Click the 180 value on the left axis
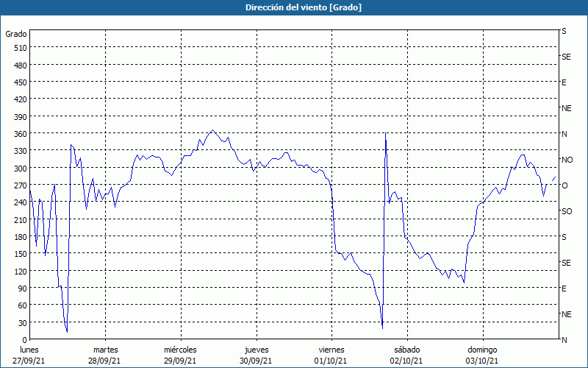 tap(21, 237)
